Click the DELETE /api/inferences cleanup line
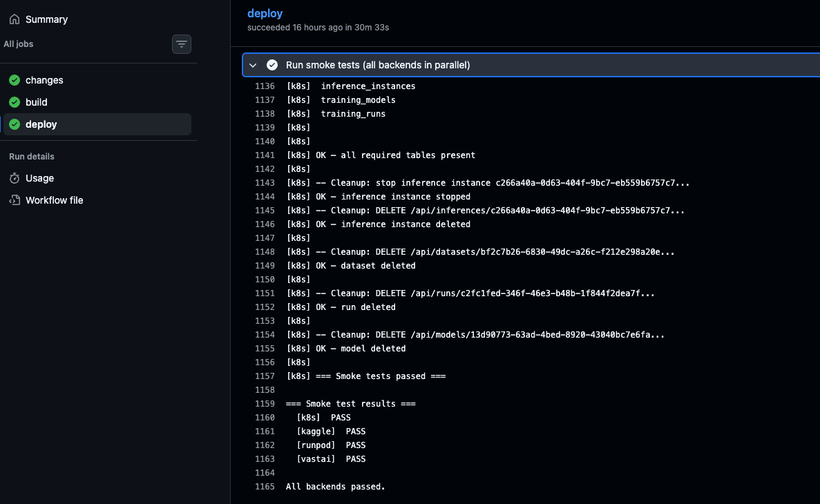The image size is (820, 504). (x=486, y=211)
